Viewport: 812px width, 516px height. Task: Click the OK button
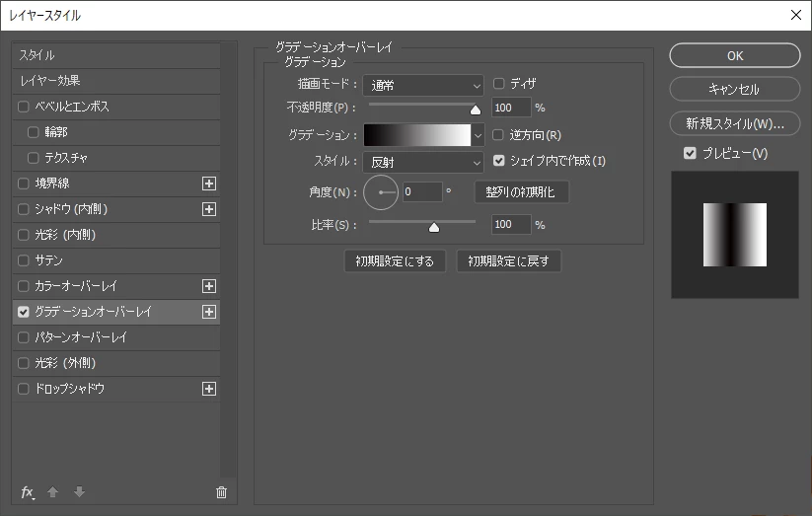(x=735, y=55)
